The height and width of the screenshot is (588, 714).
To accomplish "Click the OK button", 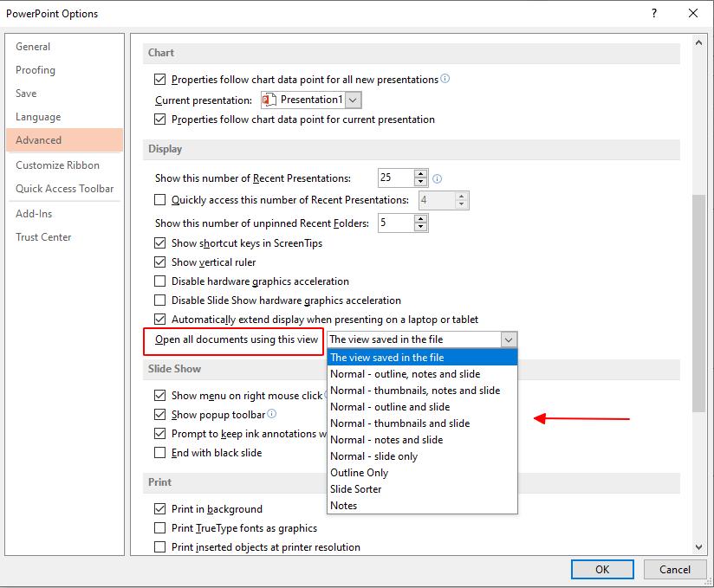I will (601, 569).
